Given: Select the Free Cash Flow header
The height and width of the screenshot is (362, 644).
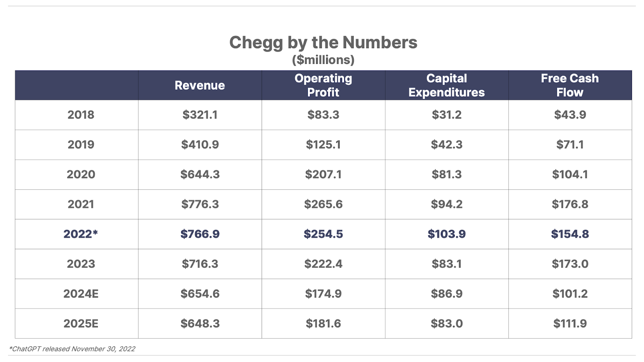Looking at the screenshot, I should pyautogui.click(x=570, y=85).
